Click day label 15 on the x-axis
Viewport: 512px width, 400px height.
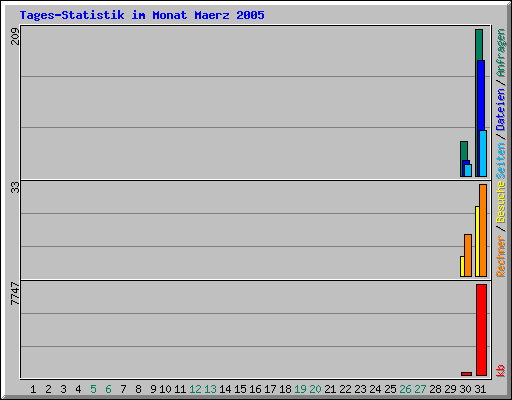click(x=240, y=389)
